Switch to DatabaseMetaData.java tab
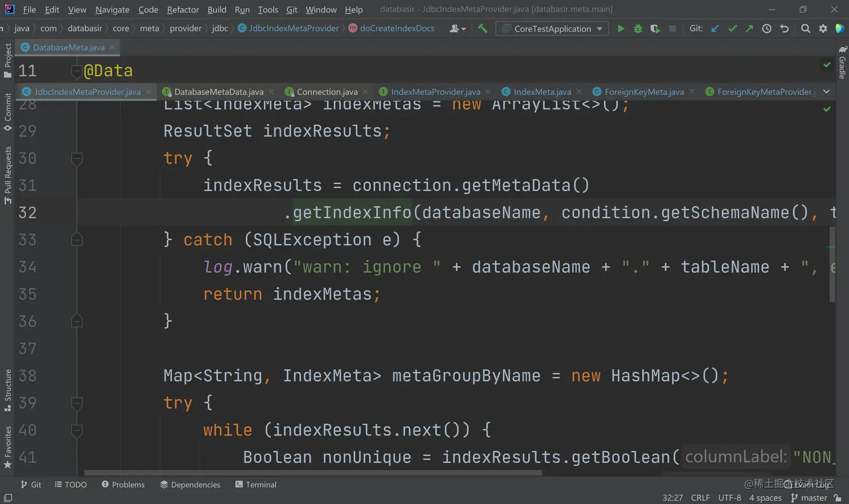The image size is (849, 504). pyautogui.click(x=218, y=91)
